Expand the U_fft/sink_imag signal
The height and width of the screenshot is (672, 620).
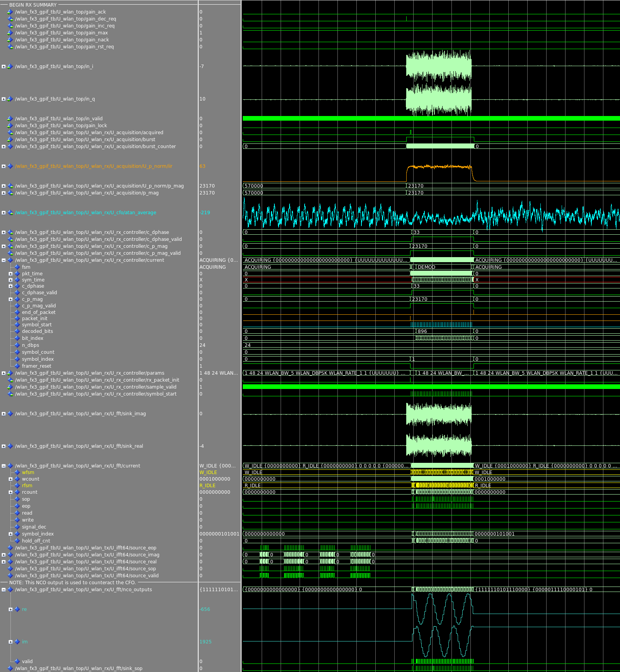coord(3,414)
